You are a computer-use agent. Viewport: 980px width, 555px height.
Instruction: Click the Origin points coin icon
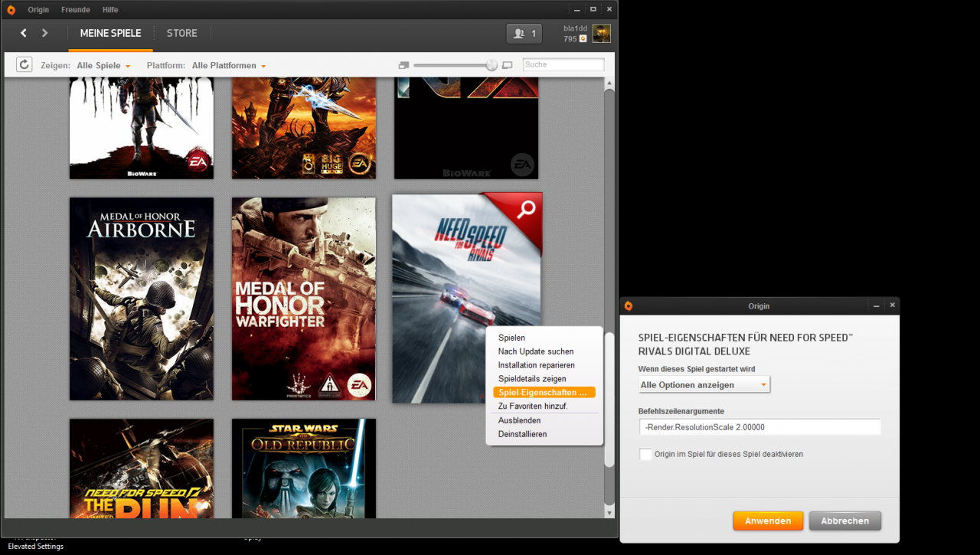click(x=583, y=38)
